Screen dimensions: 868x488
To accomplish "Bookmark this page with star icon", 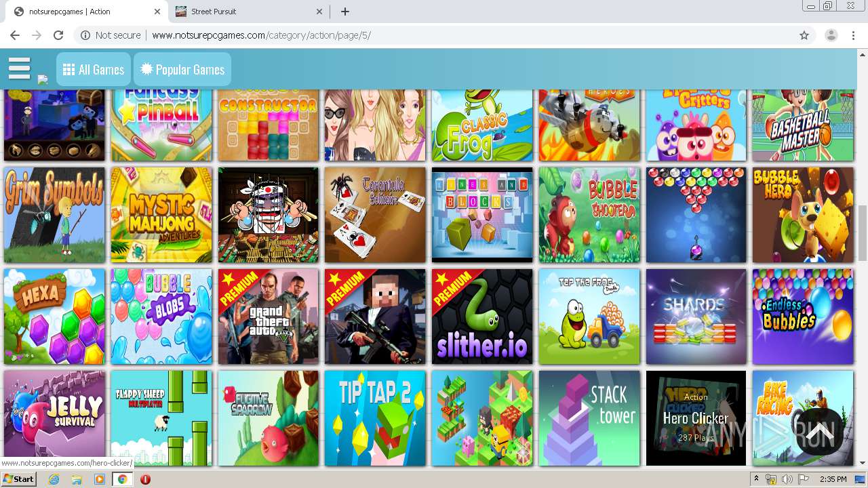I will tap(804, 35).
